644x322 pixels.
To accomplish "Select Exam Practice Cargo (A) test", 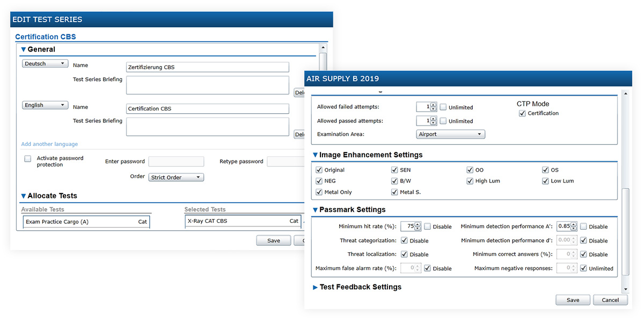I will [86, 222].
